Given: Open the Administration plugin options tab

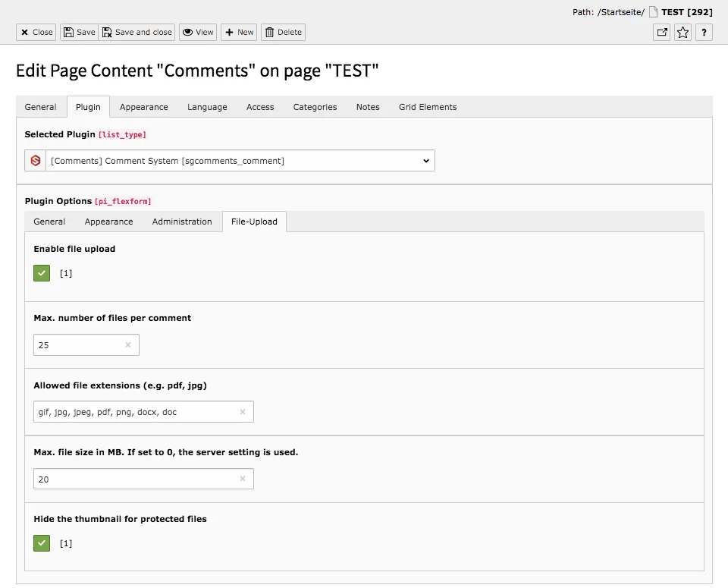Looking at the screenshot, I should click(182, 222).
